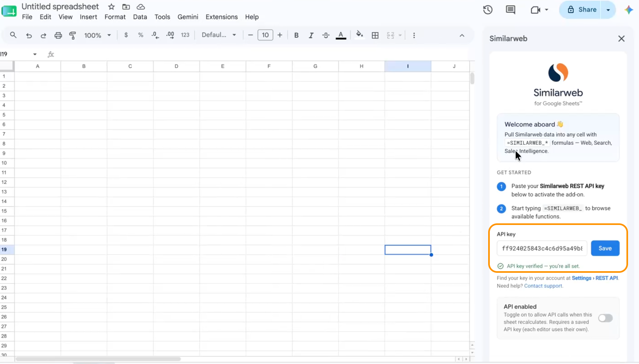The image size is (639, 364).
Task: Open version history clock icon
Action: [488, 10]
